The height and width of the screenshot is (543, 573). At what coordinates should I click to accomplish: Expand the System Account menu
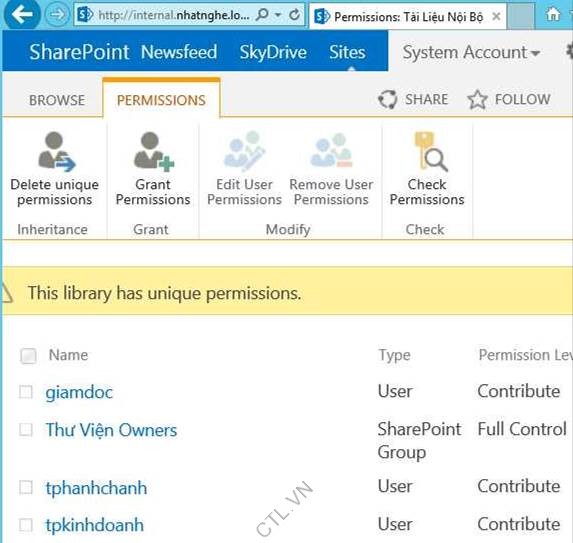pos(471,52)
